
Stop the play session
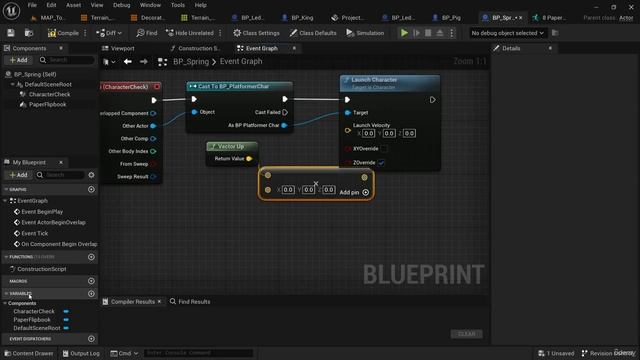click(428, 33)
